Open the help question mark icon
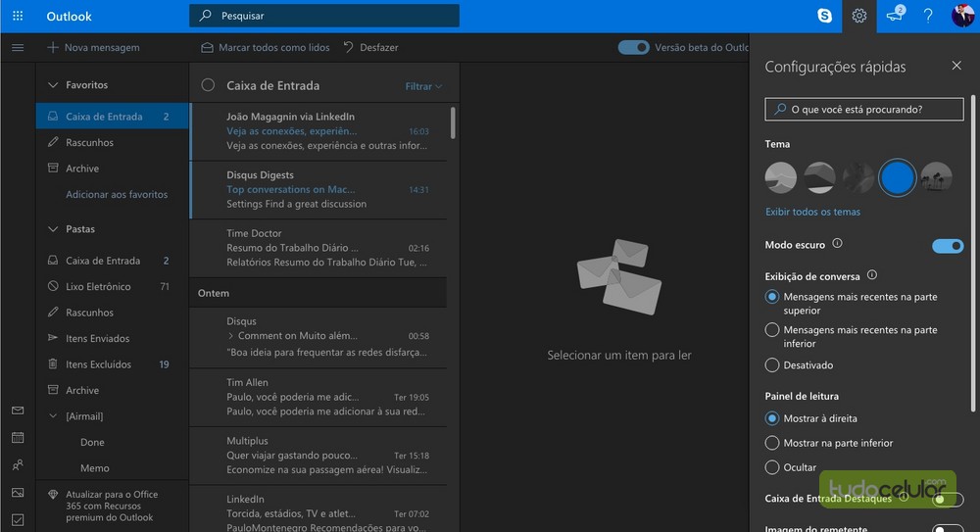This screenshot has height=532, width=980. pos(928,16)
